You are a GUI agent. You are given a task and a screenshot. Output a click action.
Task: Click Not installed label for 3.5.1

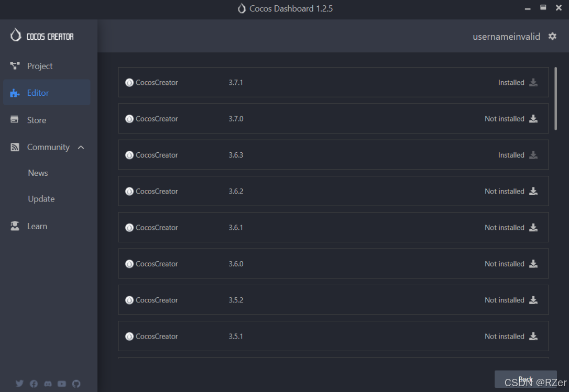coord(505,336)
